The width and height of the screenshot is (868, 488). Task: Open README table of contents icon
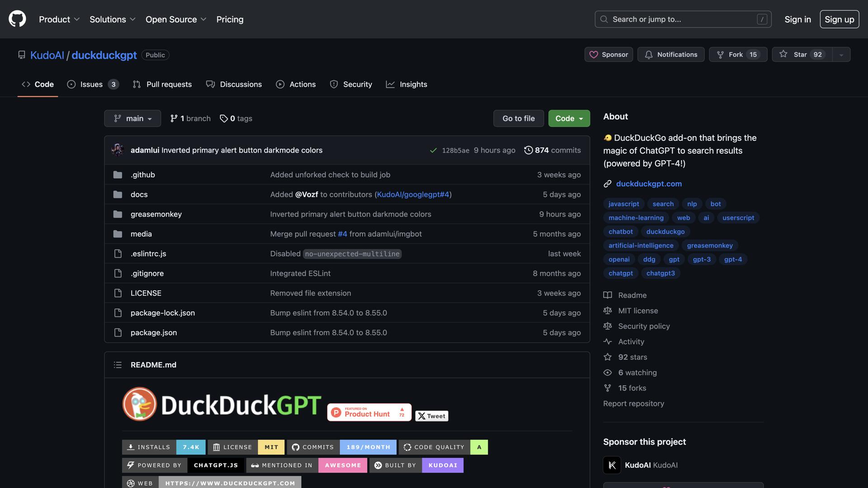point(118,365)
